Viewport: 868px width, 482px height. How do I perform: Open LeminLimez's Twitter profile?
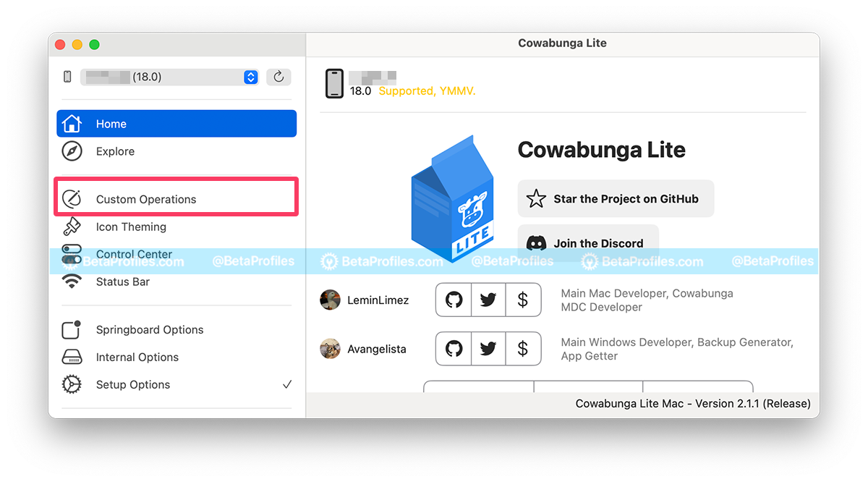(x=488, y=300)
